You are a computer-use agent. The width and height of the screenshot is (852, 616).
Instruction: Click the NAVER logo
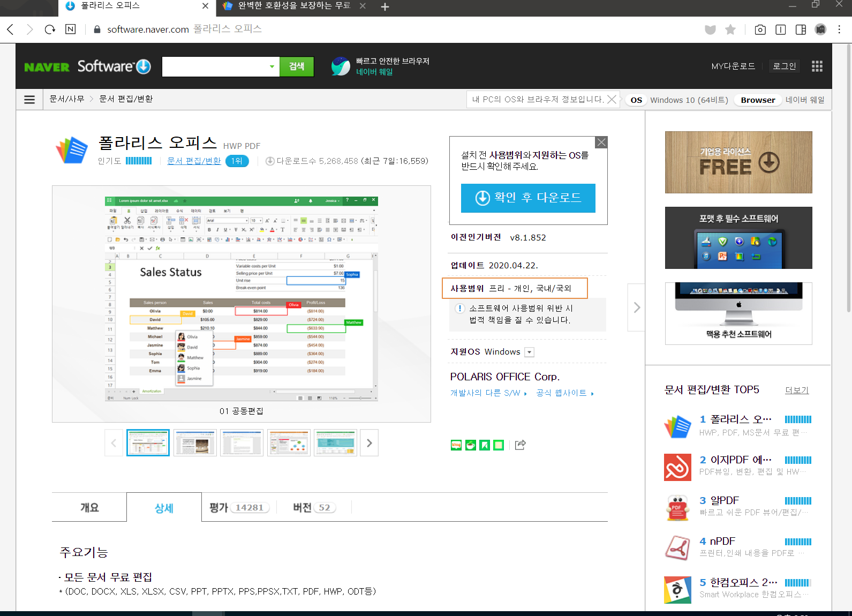click(x=47, y=67)
